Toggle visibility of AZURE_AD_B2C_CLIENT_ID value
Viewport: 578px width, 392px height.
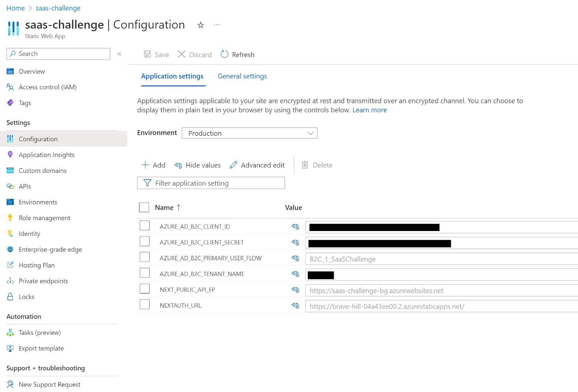tap(295, 227)
